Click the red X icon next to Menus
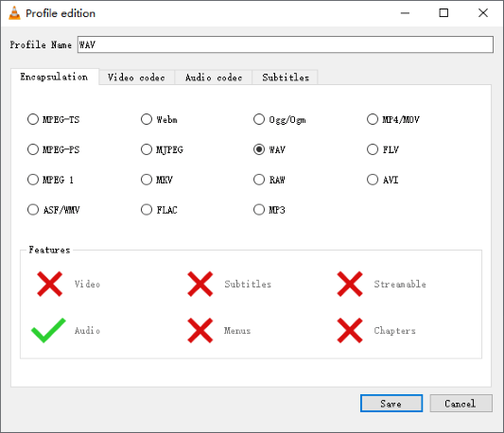The image size is (504, 433). point(200,331)
